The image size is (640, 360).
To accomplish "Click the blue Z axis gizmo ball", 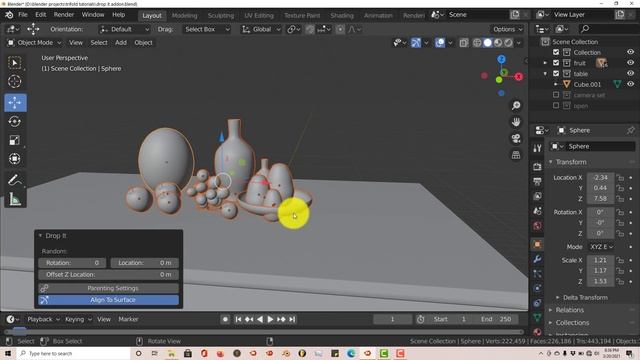I will coord(501,59).
